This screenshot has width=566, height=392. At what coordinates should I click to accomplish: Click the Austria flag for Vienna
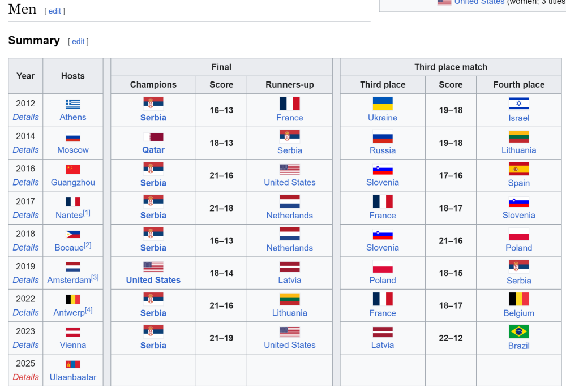(x=73, y=332)
